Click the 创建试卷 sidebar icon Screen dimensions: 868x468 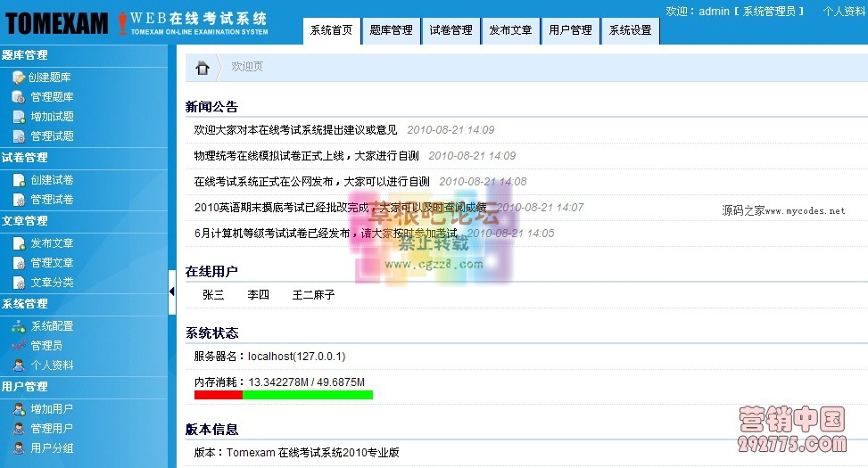point(19,180)
